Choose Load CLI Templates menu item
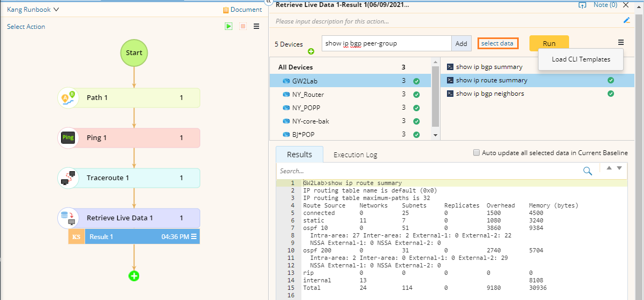The height and width of the screenshot is (300, 644). (x=581, y=59)
